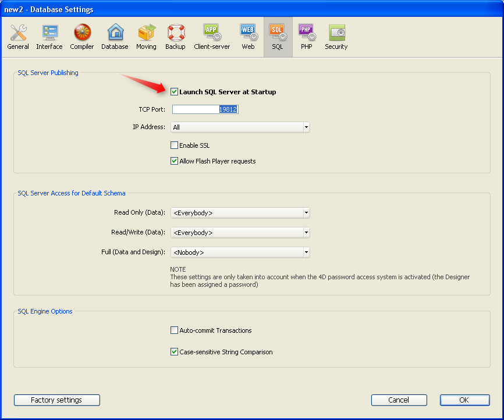Enable the SSL checkbox
Viewport: 504px width, 420px height.
tap(175, 145)
